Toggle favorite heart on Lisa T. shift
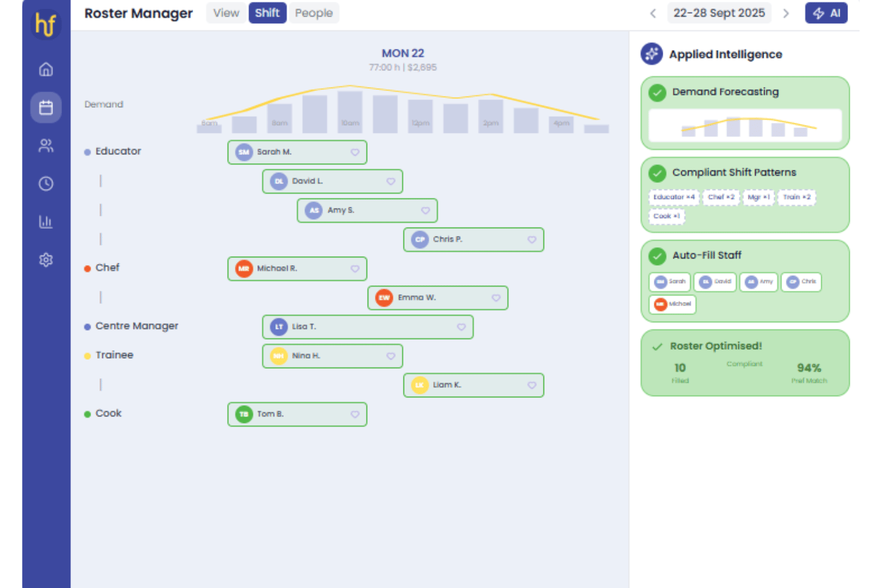882x588 pixels. (461, 327)
